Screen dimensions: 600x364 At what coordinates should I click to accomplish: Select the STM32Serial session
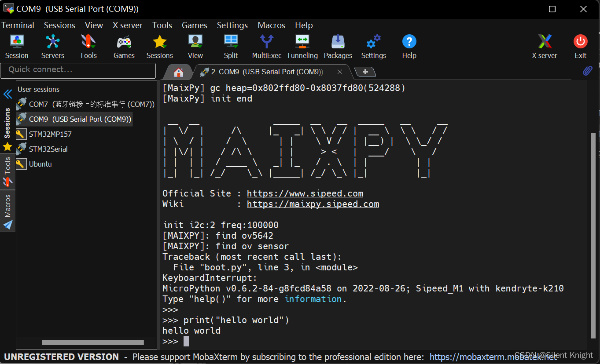(x=42, y=149)
